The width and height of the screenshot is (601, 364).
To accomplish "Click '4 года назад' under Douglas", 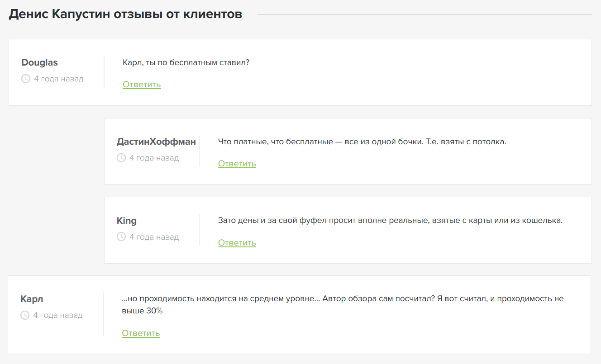I will [59, 79].
